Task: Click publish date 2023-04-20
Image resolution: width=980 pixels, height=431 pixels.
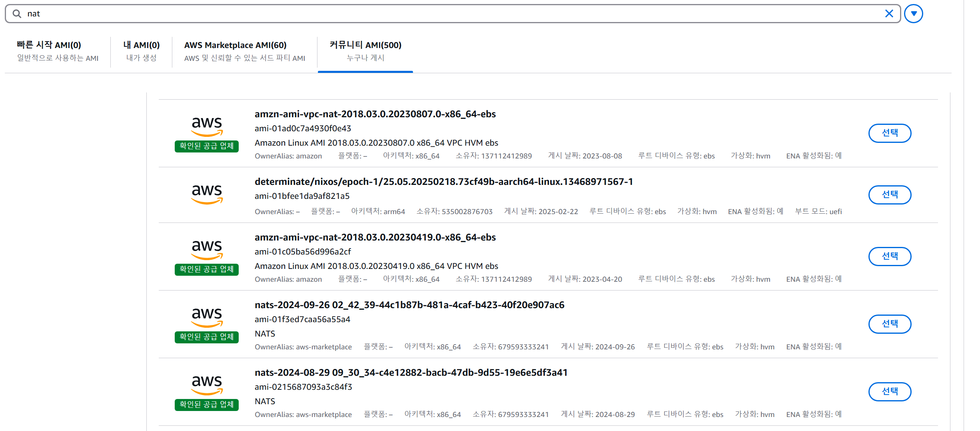Action: (585, 279)
